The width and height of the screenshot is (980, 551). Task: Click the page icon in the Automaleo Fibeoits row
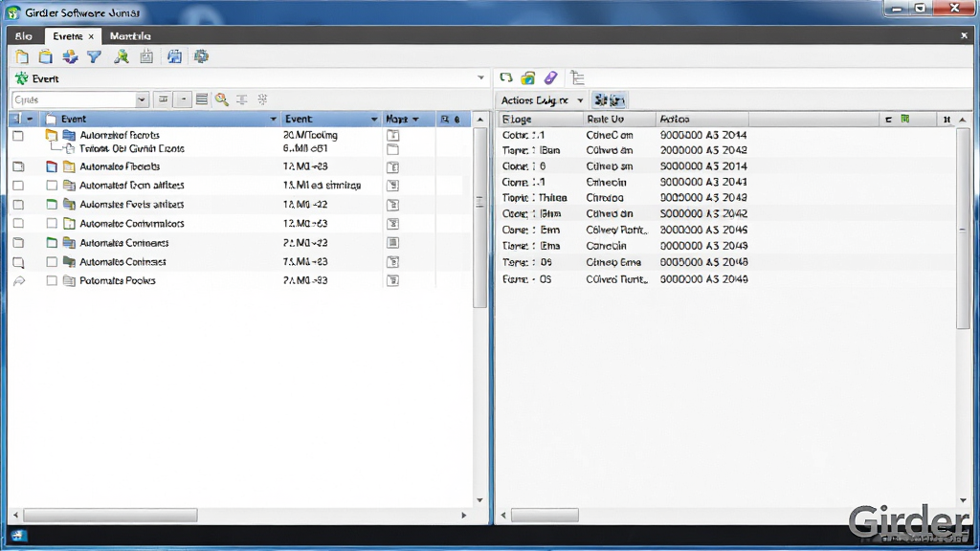point(392,166)
